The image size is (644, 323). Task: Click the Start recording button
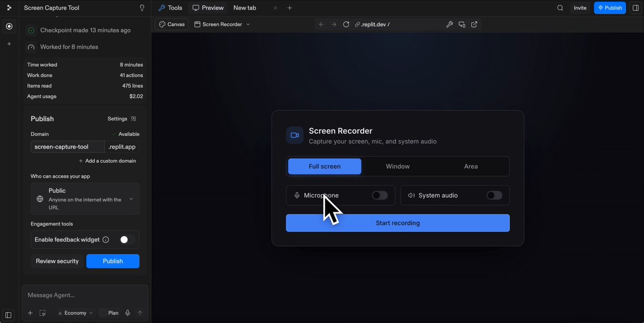(x=398, y=223)
